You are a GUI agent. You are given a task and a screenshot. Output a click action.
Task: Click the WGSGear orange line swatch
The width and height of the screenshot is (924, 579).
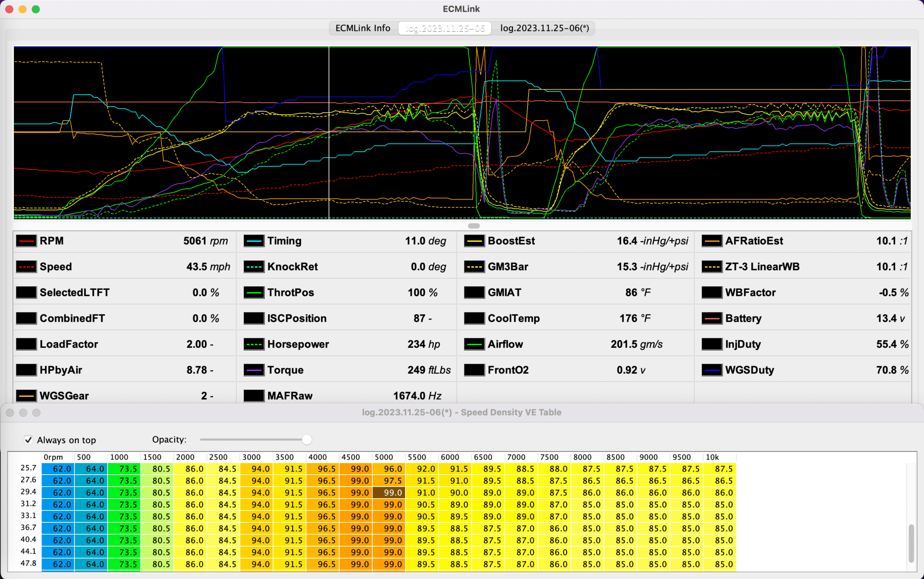(26, 396)
